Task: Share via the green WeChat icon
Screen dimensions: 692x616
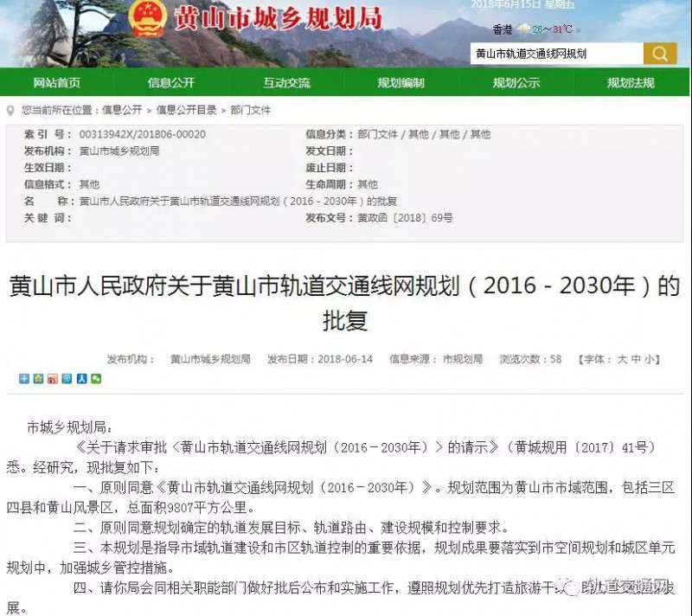Action: coord(96,379)
